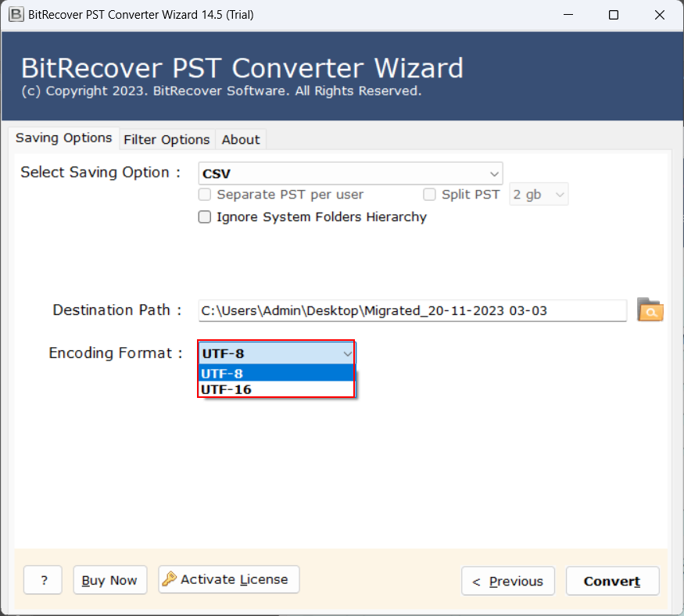
Task: Click the Buy Now button
Action: point(110,580)
